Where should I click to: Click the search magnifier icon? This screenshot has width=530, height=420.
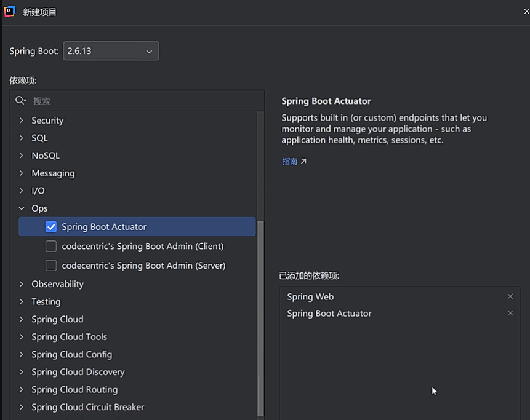click(20, 100)
